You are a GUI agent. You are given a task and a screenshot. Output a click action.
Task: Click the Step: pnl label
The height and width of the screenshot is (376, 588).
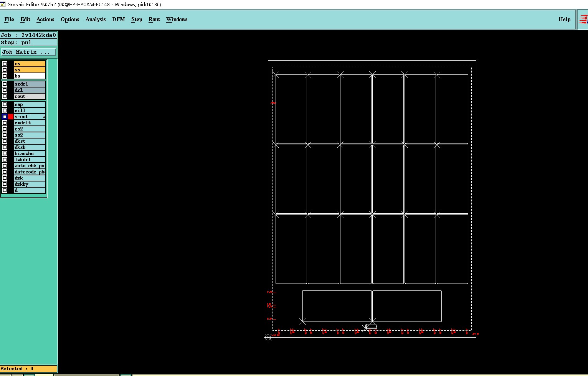[28, 42]
